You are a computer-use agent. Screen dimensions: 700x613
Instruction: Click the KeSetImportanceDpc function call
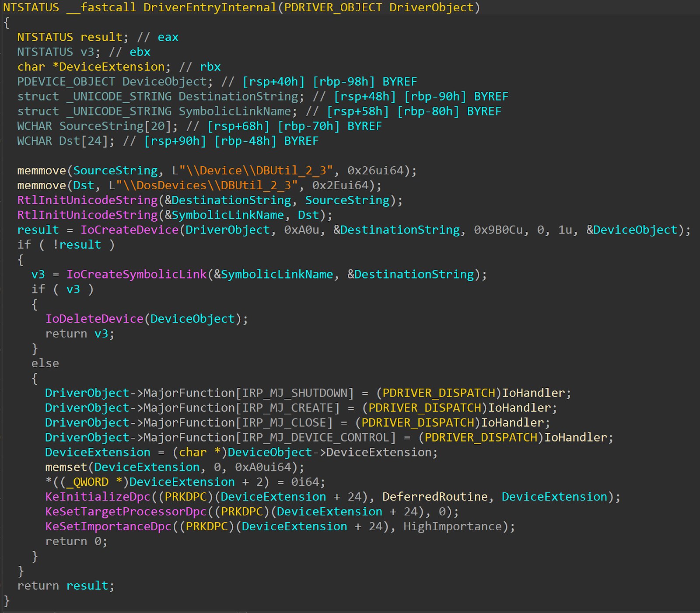coord(108,527)
